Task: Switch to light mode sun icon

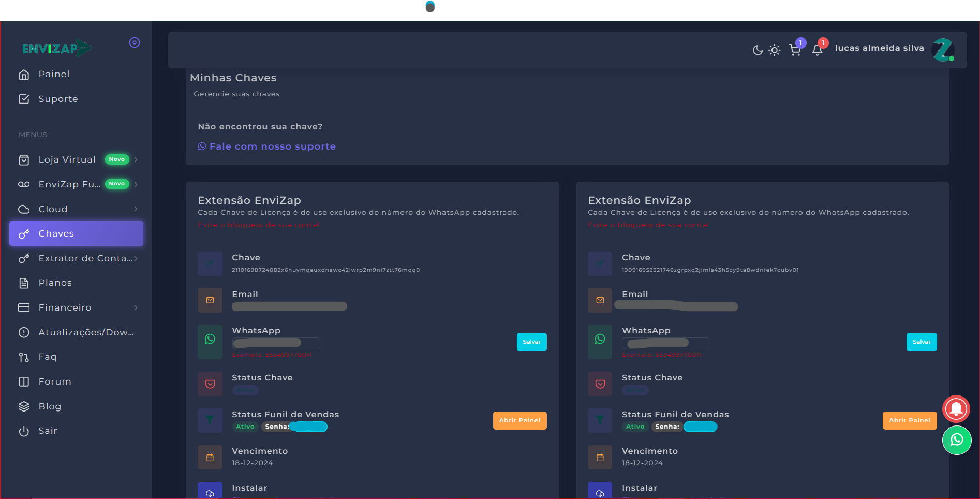Action: click(x=775, y=50)
